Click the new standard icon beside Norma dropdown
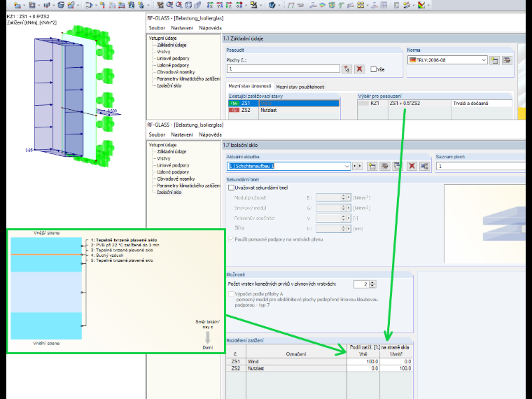The width and height of the screenshot is (532, 399). click(495, 60)
